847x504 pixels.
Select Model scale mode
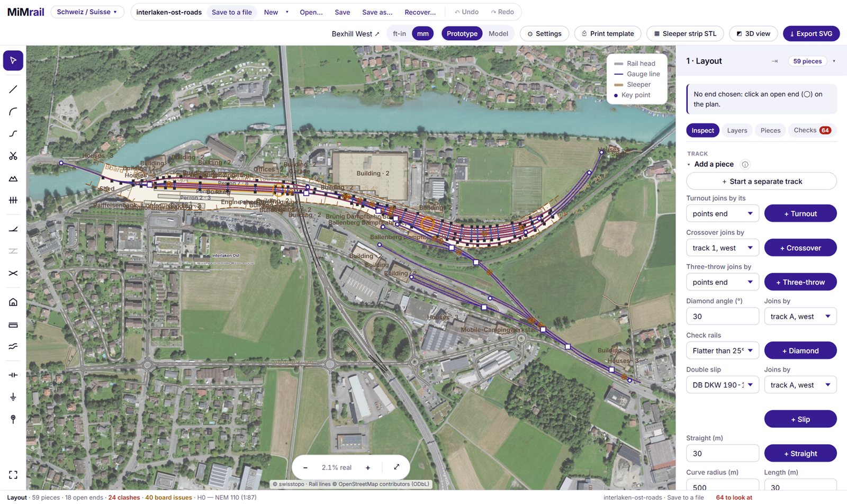[x=498, y=34]
